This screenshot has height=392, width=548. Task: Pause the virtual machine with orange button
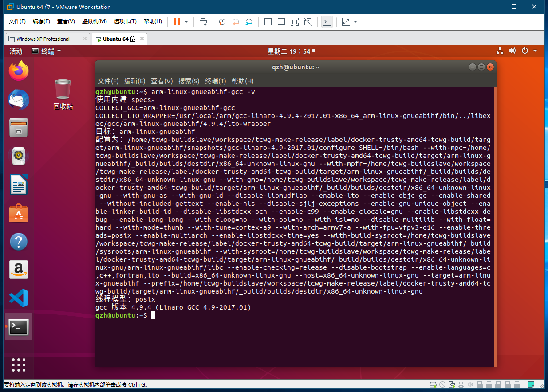177,22
